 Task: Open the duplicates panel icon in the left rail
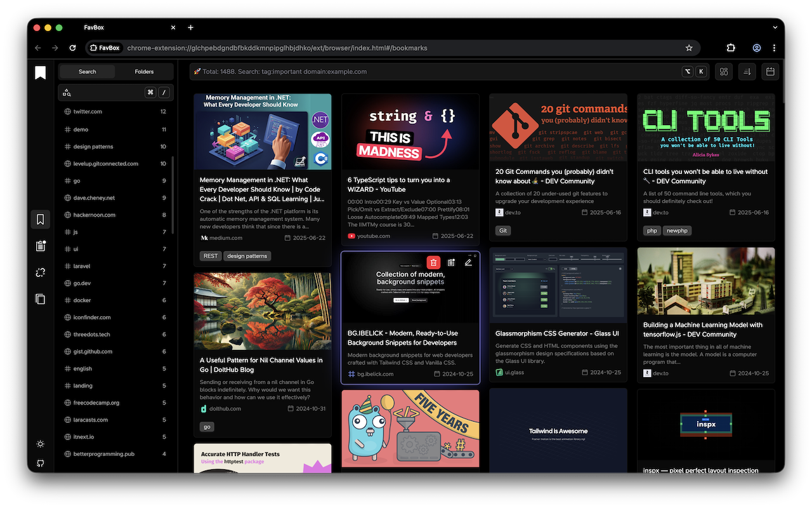click(x=40, y=298)
